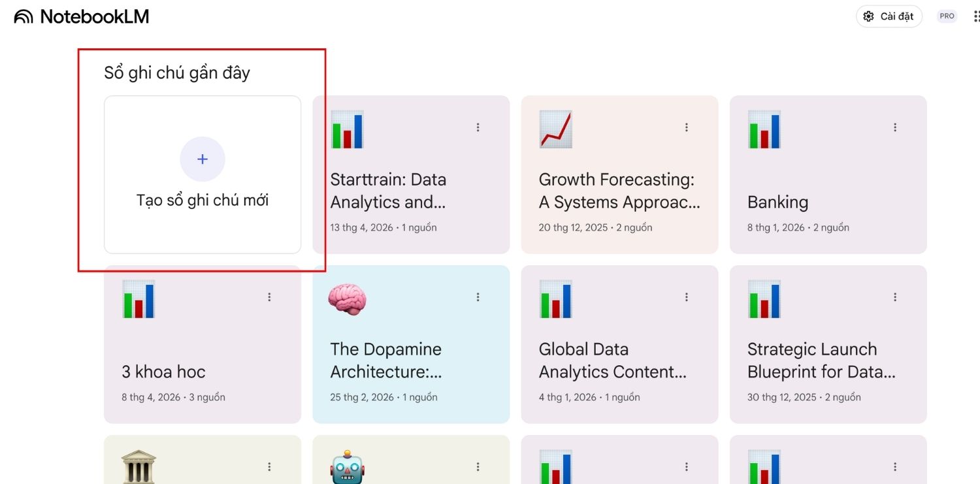Click the brain icon on Dopamine Architecture
980x484 pixels.
click(347, 300)
